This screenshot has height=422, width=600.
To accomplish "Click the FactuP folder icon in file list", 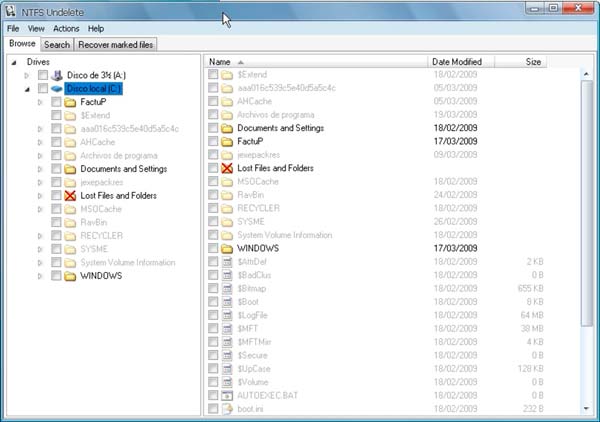I will click(x=227, y=142).
